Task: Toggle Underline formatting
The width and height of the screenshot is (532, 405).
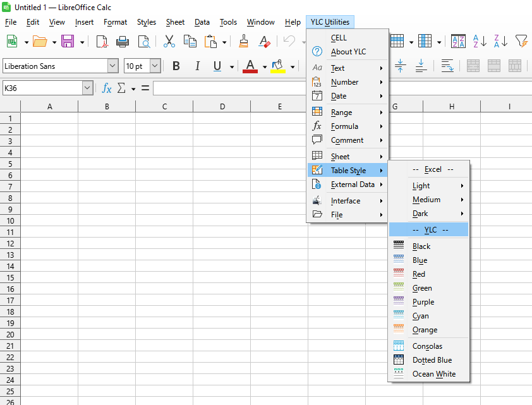Action: pyautogui.click(x=217, y=66)
